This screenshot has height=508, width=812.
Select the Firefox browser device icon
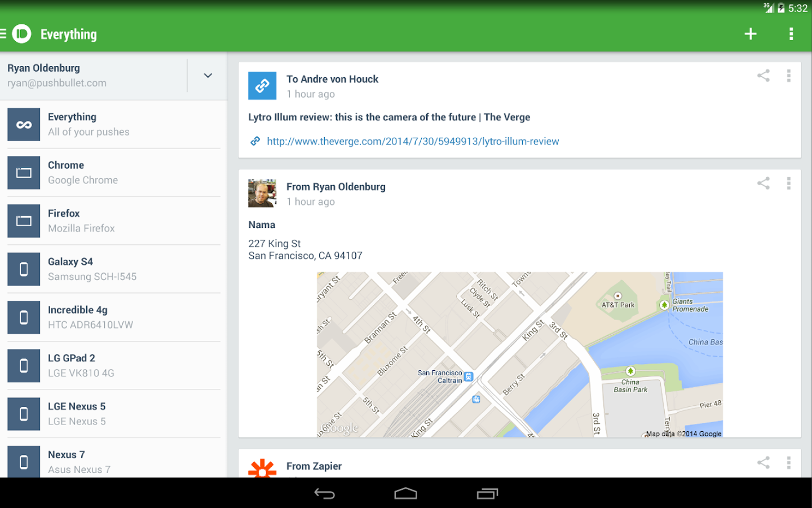tap(24, 221)
